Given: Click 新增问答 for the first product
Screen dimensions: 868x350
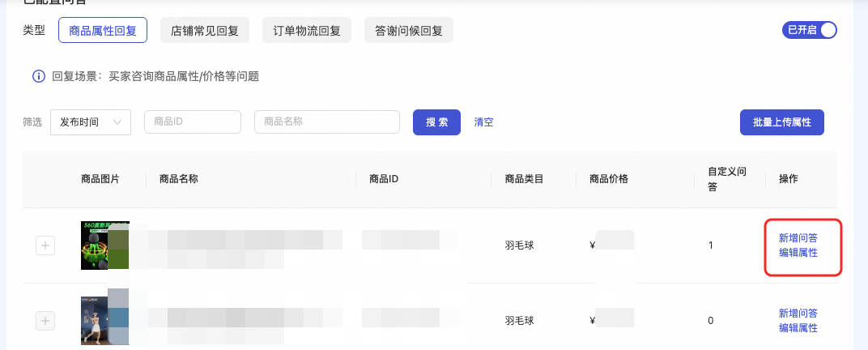Looking at the screenshot, I should 798,238.
